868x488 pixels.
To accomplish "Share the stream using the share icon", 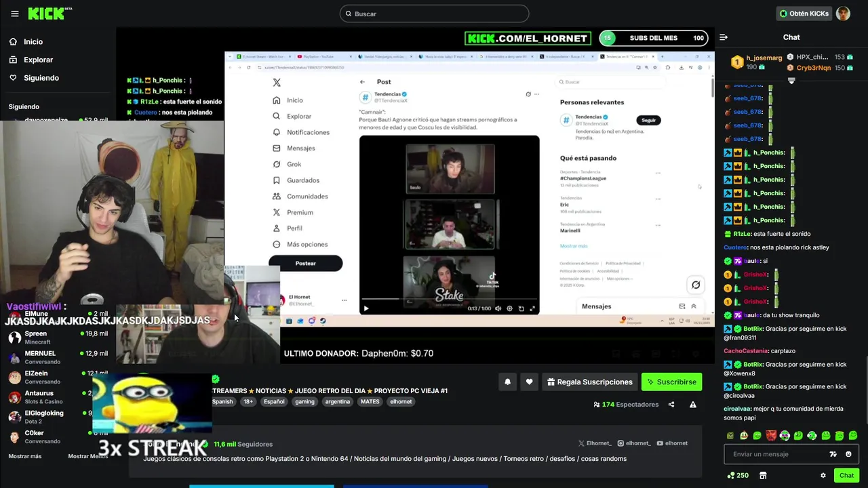I will point(671,405).
